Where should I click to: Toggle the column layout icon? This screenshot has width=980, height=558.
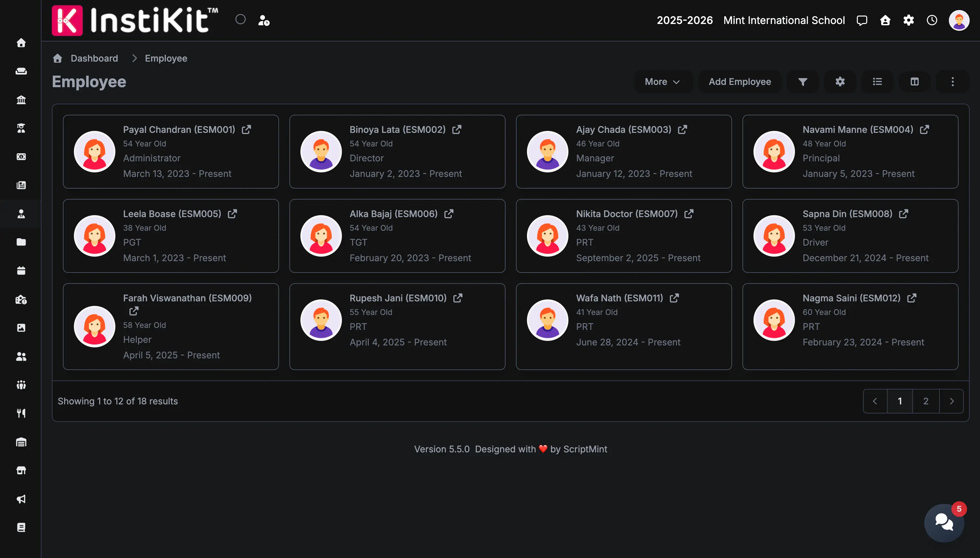pos(915,82)
